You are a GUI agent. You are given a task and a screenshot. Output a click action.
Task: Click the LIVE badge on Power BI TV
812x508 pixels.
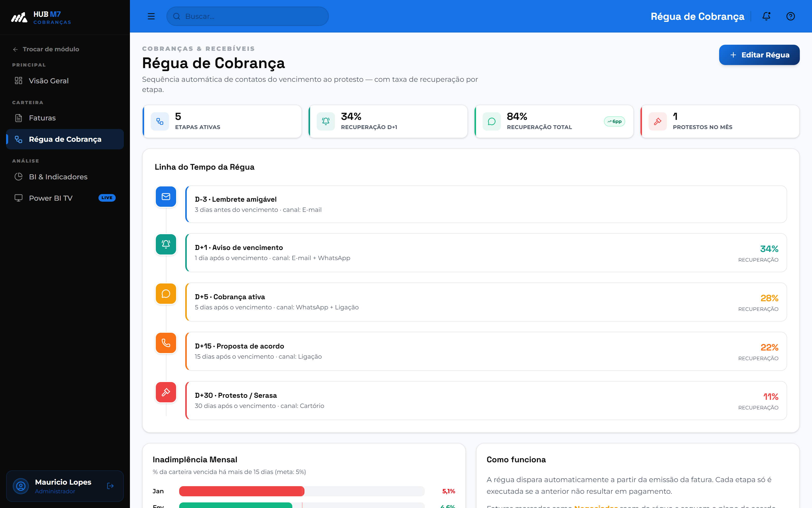coord(107,198)
